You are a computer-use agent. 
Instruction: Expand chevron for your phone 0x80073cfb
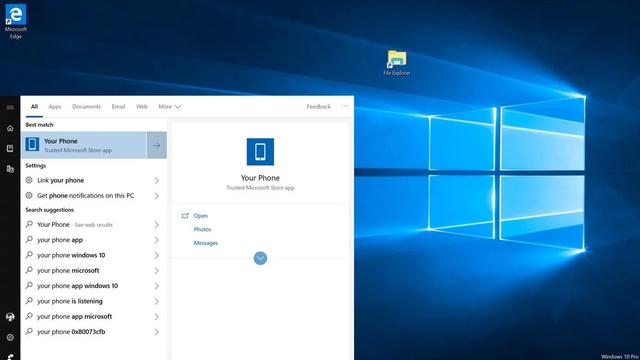click(156, 332)
